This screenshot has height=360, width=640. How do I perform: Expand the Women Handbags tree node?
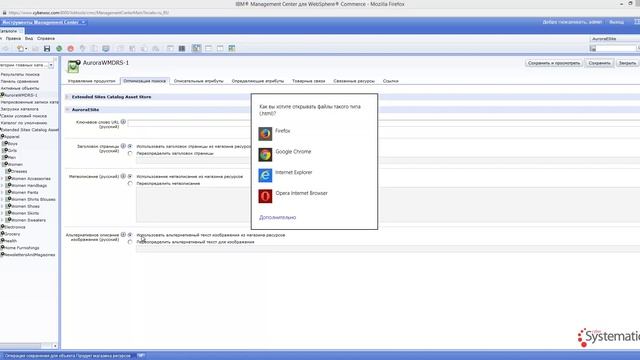(2, 185)
